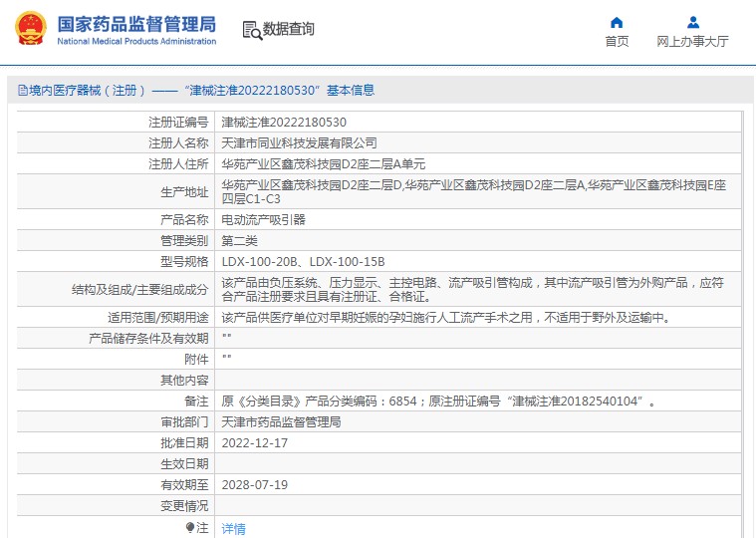The image size is (756, 538).
Task: Open the 详情 link
Action: pyautogui.click(x=233, y=529)
